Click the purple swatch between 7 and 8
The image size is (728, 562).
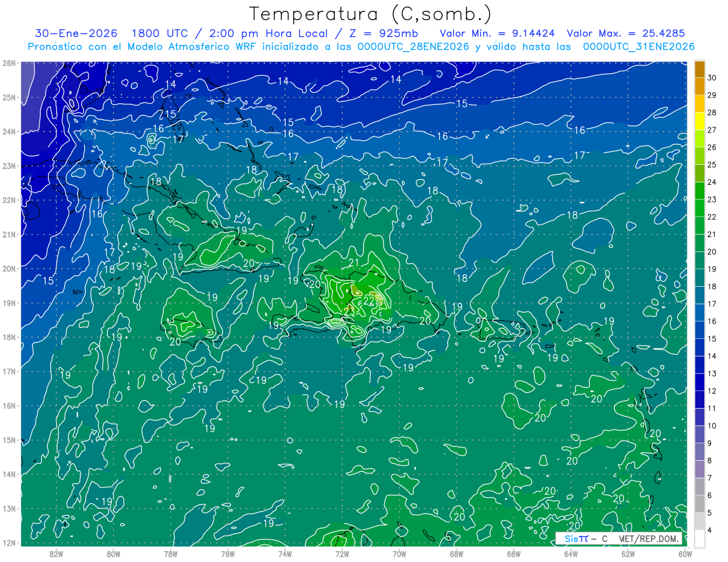[x=699, y=469]
